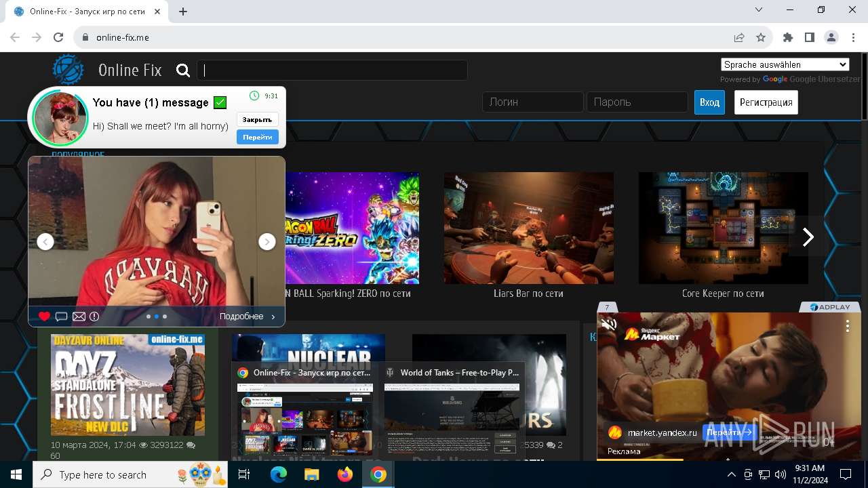
Task: Click the Подробнее link with chevron
Action: coord(248,317)
